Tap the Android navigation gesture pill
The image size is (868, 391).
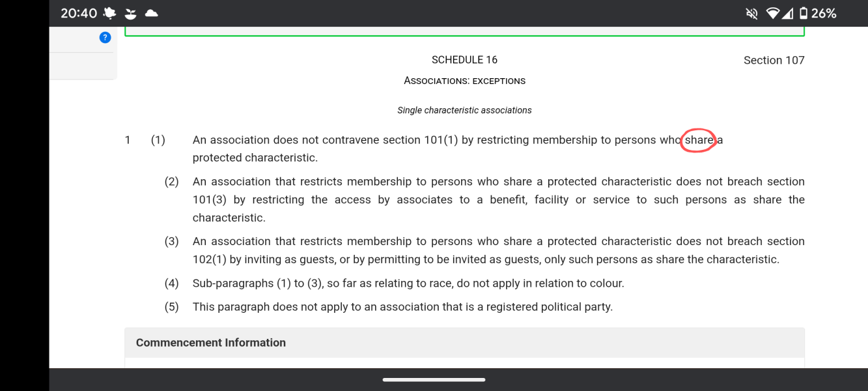point(434,380)
